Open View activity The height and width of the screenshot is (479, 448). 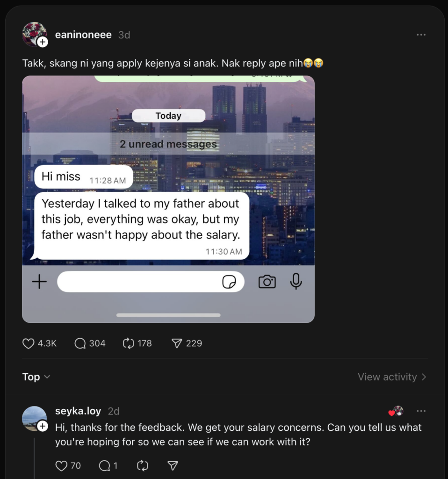[392, 377]
